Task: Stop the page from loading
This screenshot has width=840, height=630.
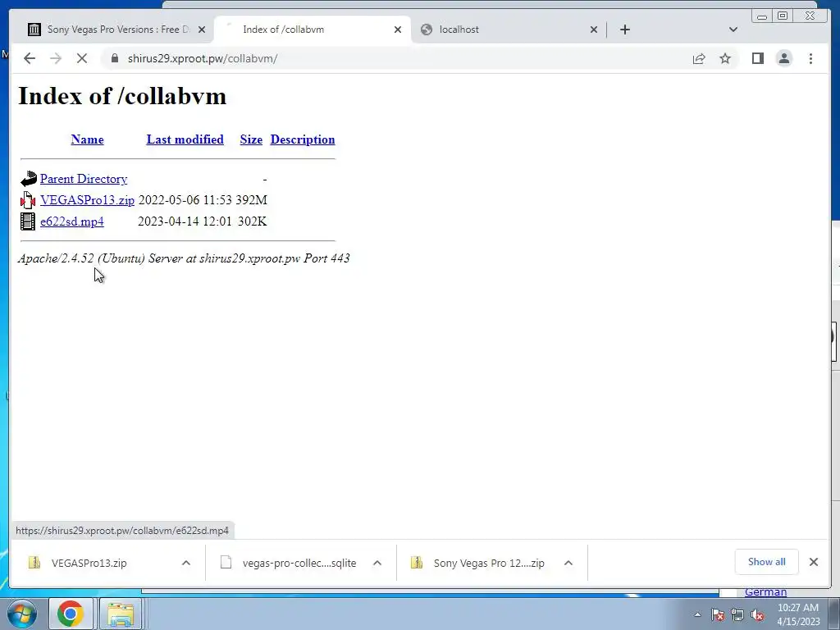Action: pyautogui.click(x=82, y=58)
